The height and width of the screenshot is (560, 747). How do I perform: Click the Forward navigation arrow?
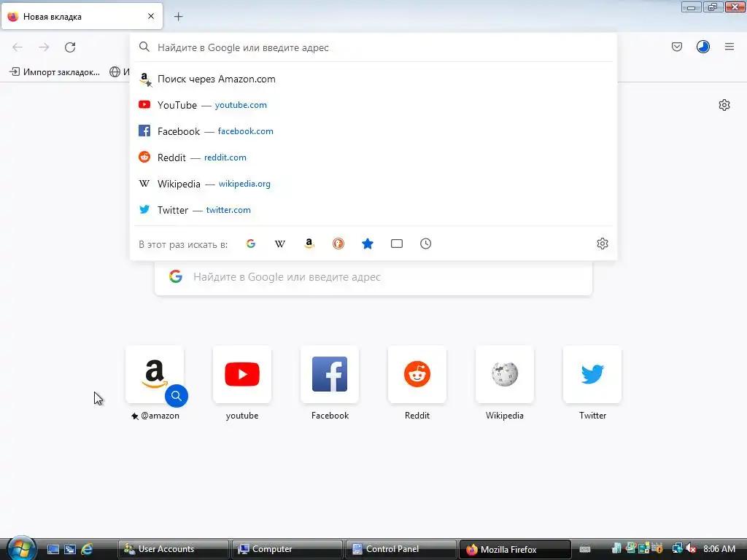pos(44,47)
